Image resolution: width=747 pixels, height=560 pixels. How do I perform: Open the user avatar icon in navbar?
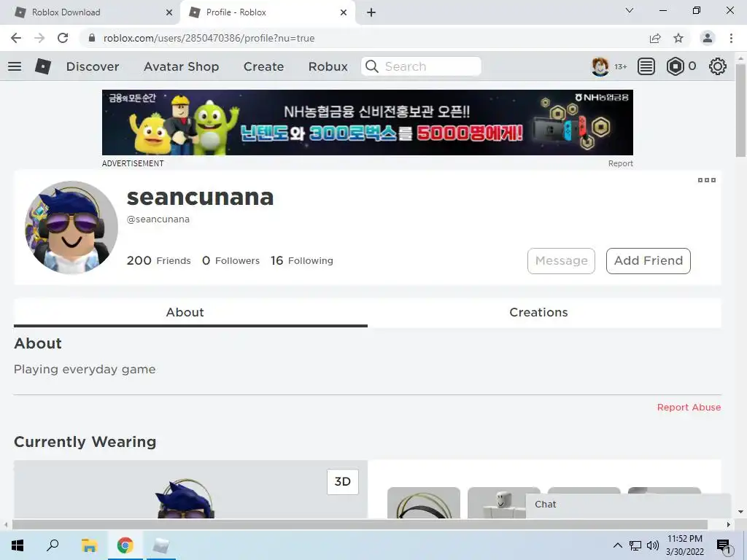click(600, 66)
